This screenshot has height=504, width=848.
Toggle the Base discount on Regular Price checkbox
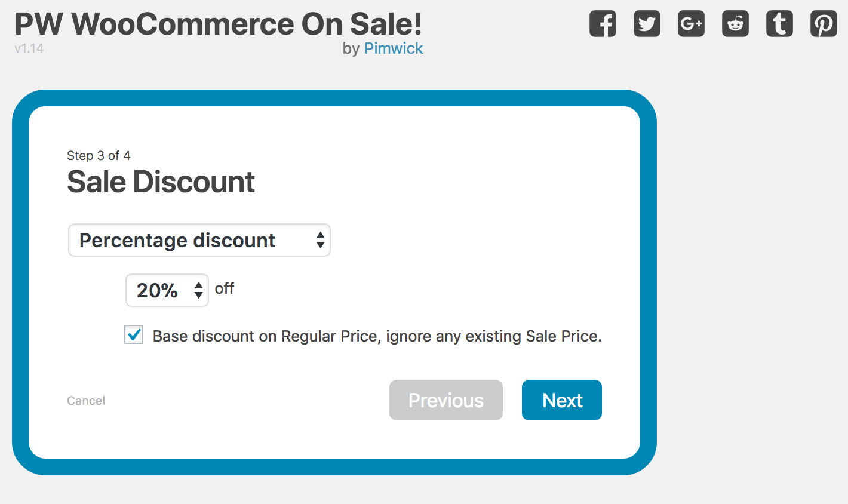click(134, 334)
